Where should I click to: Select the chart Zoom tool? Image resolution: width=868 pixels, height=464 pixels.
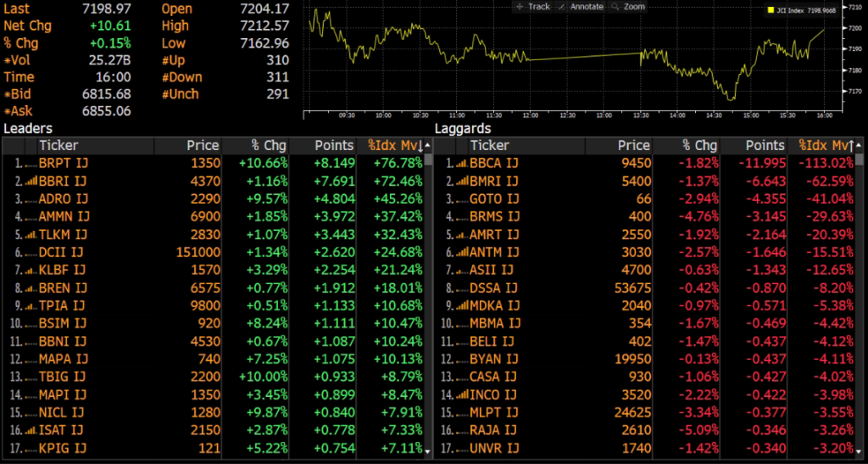tap(628, 7)
